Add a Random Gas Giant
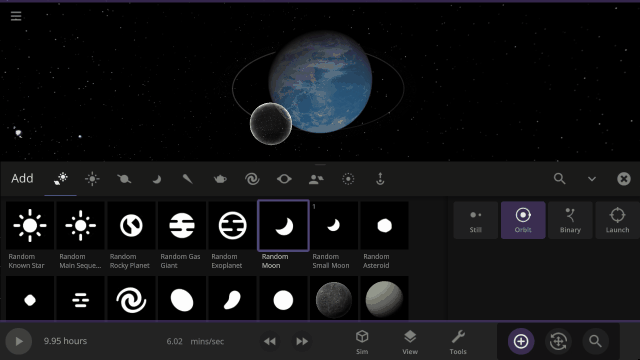 tap(182, 225)
